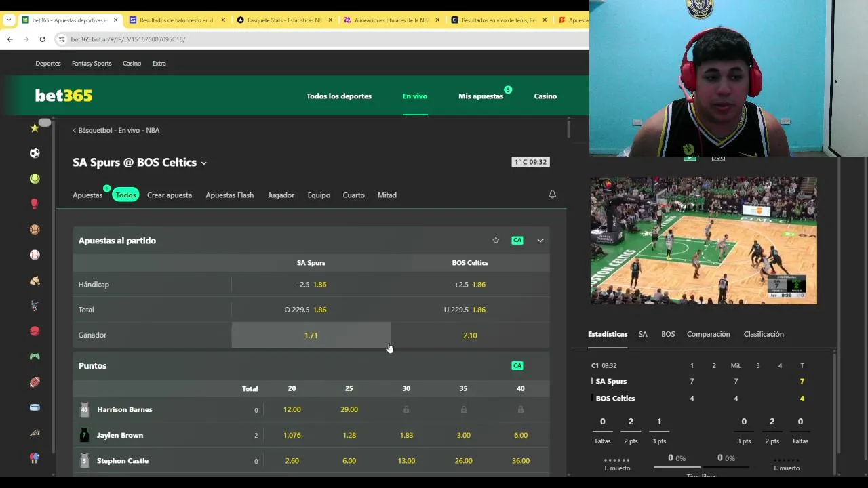The height and width of the screenshot is (488, 868).
Task: Bet Jaylen Brown 30 points at 1.83
Action: (x=406, y=435)
